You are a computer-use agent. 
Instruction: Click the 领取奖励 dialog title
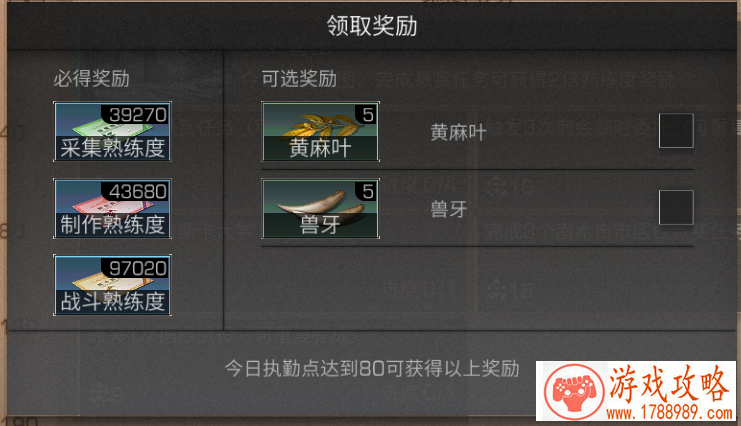point(372,26)
